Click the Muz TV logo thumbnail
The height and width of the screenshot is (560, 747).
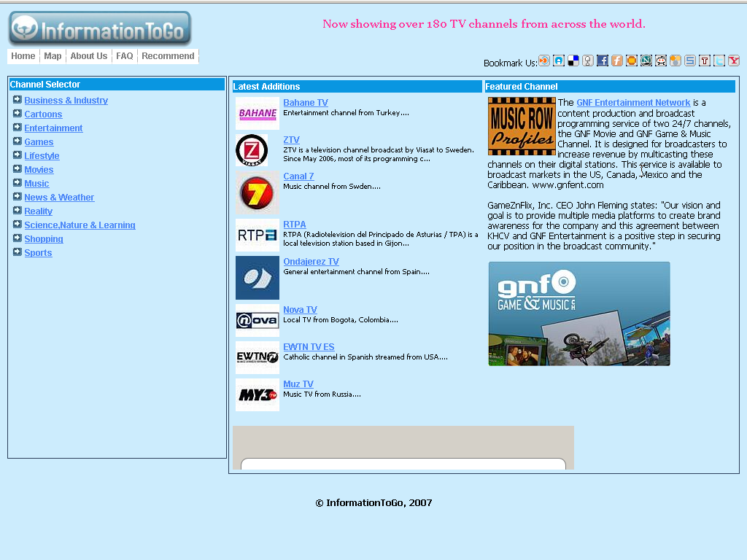click(258, 394)
